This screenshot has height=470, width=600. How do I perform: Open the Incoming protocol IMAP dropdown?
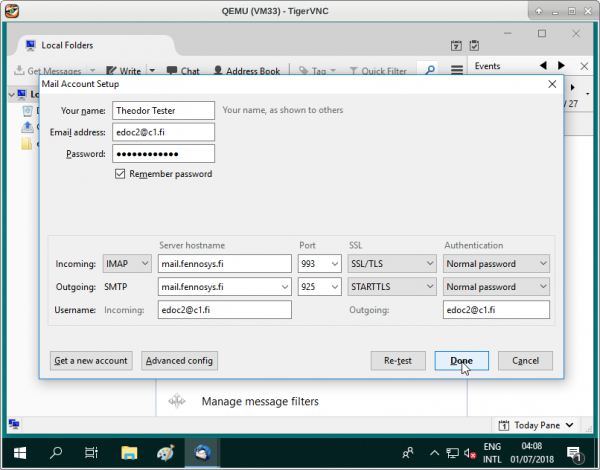127,264
